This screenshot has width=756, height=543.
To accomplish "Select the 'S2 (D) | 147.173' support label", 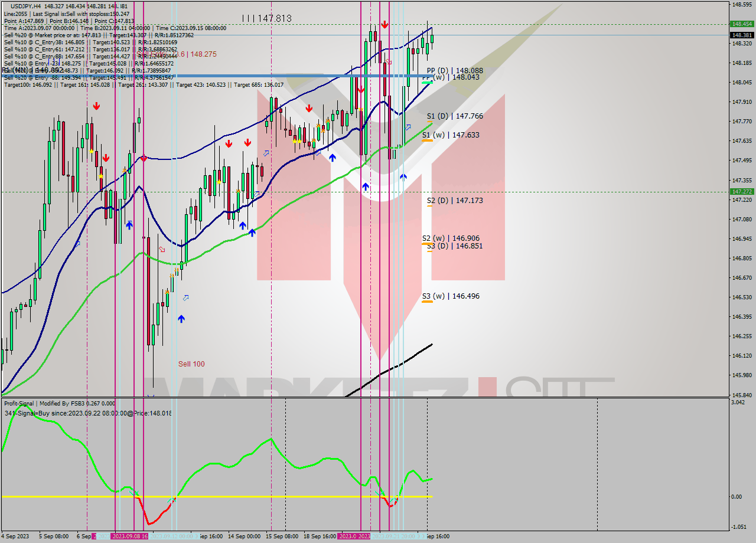I will [x=455, y=201].
